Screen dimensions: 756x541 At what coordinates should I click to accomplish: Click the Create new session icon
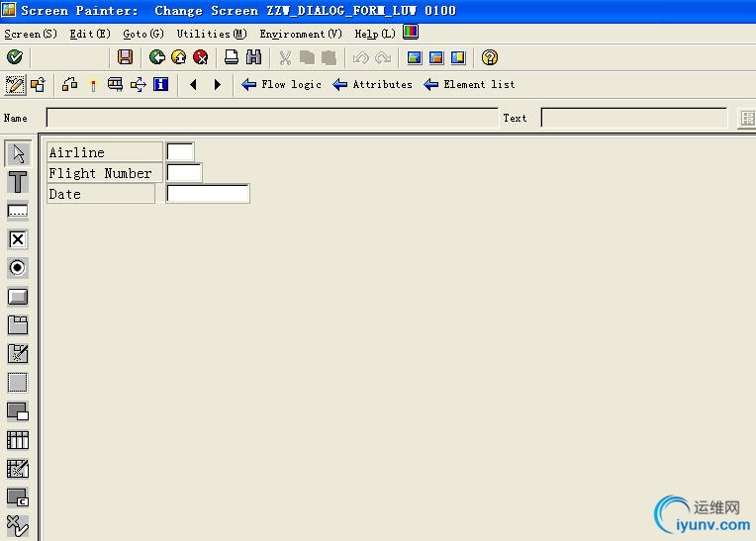point(415,57)
